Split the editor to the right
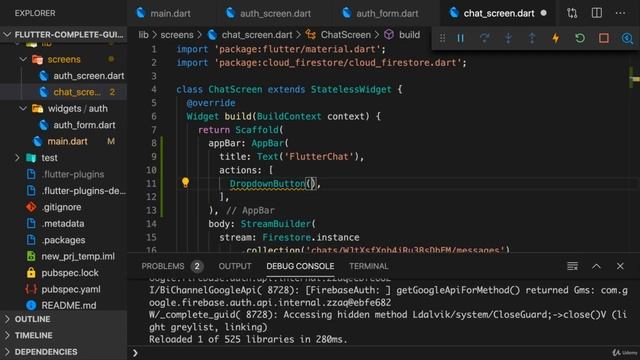 pyautogui.click(x=596, y=13)
